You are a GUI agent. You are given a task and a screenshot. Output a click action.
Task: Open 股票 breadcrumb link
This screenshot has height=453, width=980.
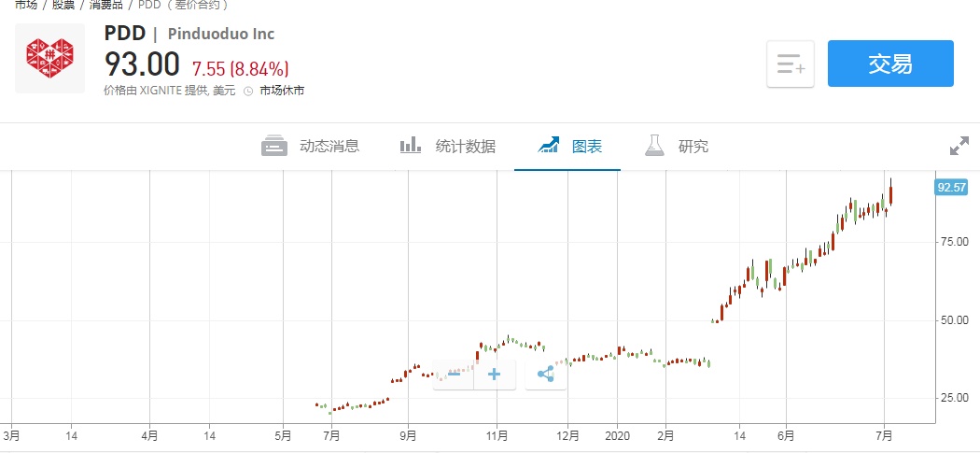click(x=63, y=5)
